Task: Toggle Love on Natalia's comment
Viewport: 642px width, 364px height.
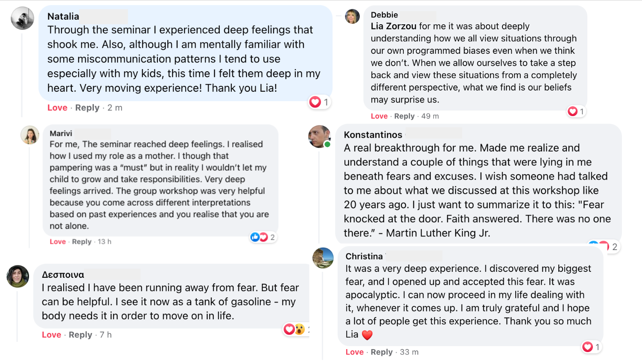Action: (x=57, y=108)
